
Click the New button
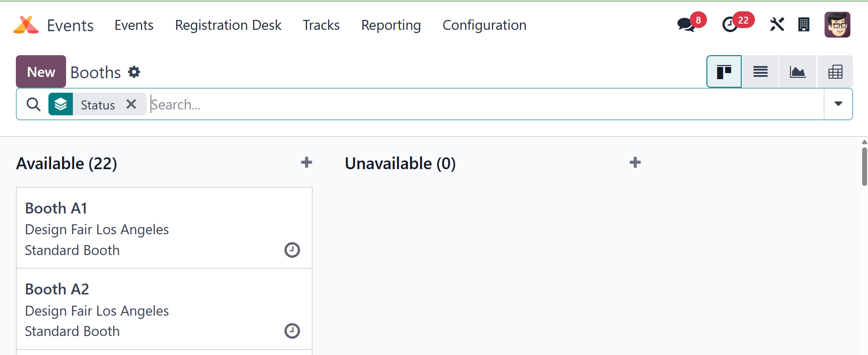[x=41, y=72]
